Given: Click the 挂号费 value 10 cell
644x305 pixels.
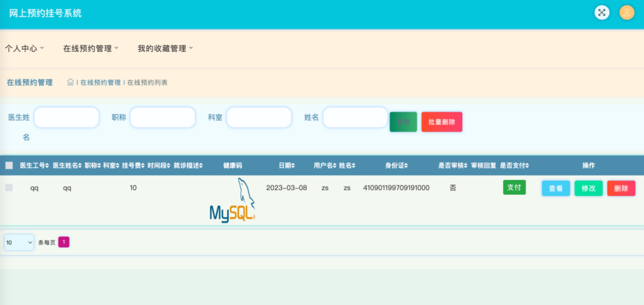Looking at the screenshot, I should click(133, 188).
